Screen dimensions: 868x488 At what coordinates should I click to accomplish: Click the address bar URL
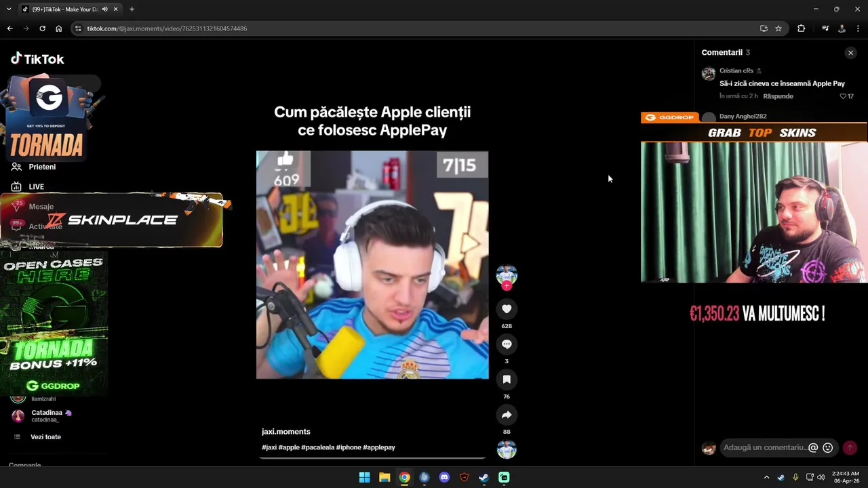(x=167, y=28)
